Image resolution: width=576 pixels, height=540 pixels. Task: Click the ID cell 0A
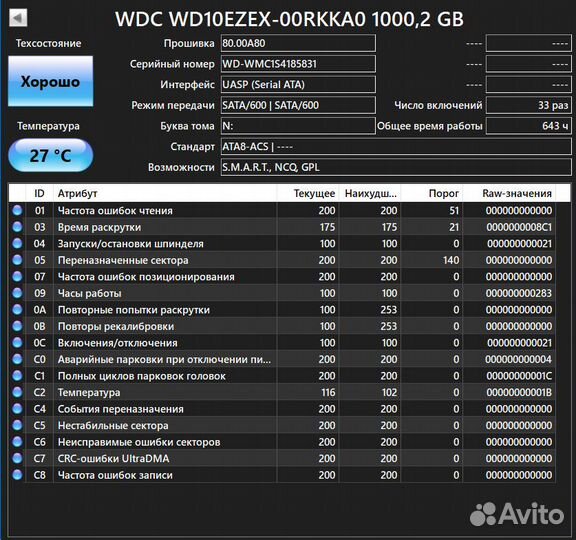pyautogui.click(x=40, y=310)
